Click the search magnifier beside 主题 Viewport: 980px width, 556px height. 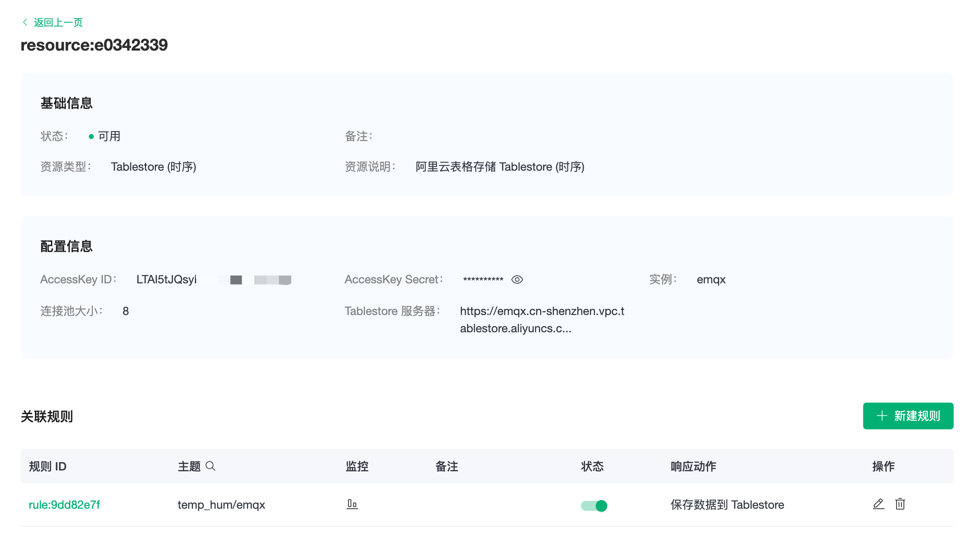(210, 466)
